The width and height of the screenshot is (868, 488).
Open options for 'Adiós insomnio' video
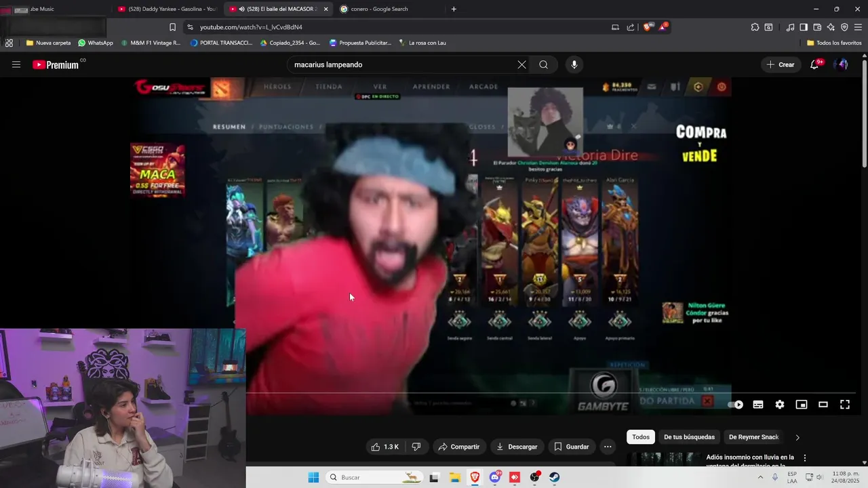805,458
